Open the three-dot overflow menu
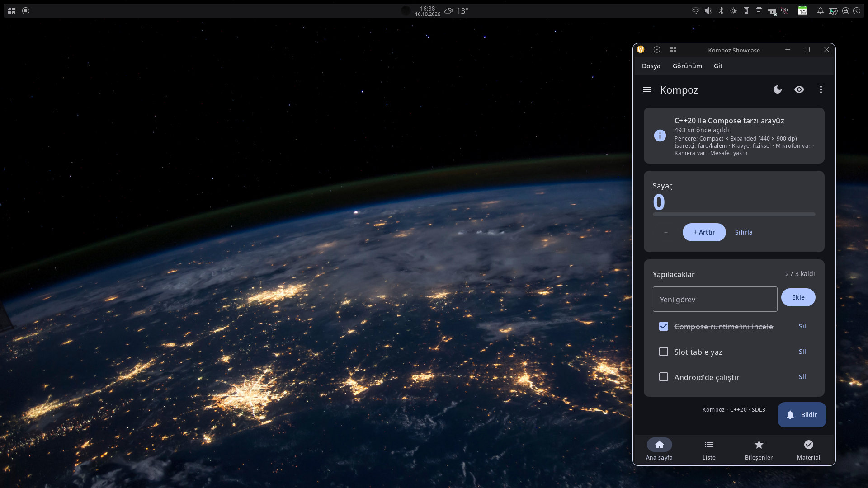 click(821, 89)
